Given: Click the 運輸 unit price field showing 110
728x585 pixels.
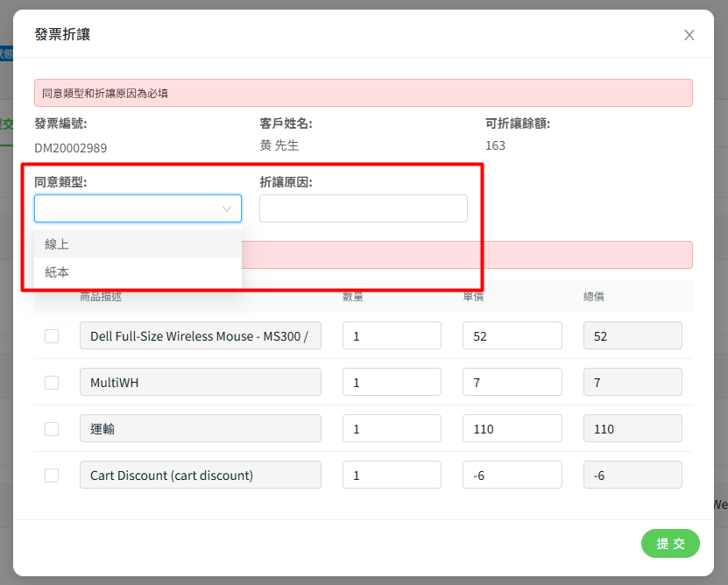Looking at the screenshot, I should [512, 429].
